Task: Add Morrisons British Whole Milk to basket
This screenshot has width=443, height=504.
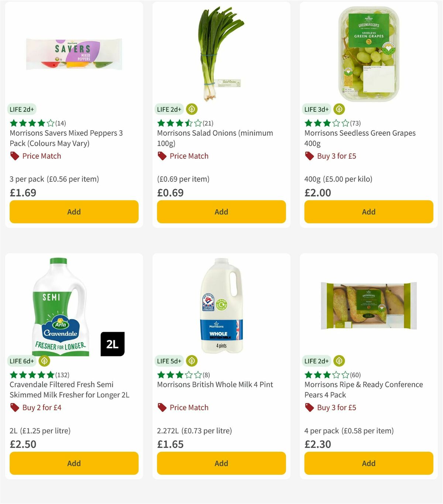Action: point(221,463)
